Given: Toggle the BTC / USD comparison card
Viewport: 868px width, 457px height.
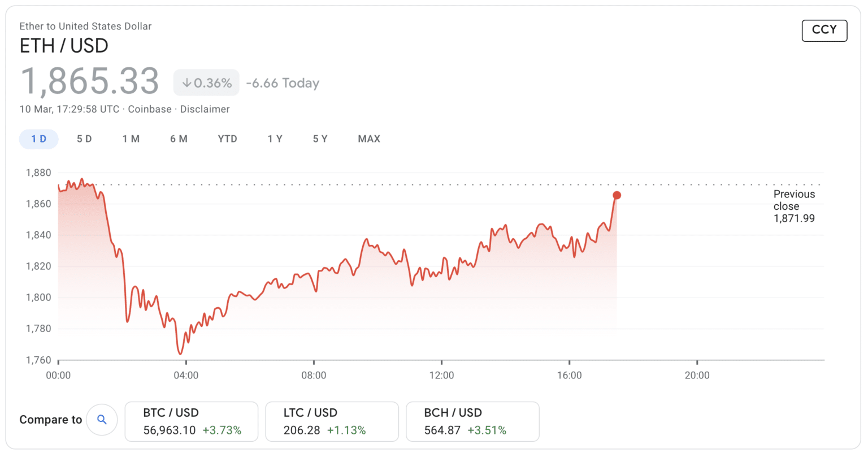Looking at the screenshot, I should click(191, 421).
